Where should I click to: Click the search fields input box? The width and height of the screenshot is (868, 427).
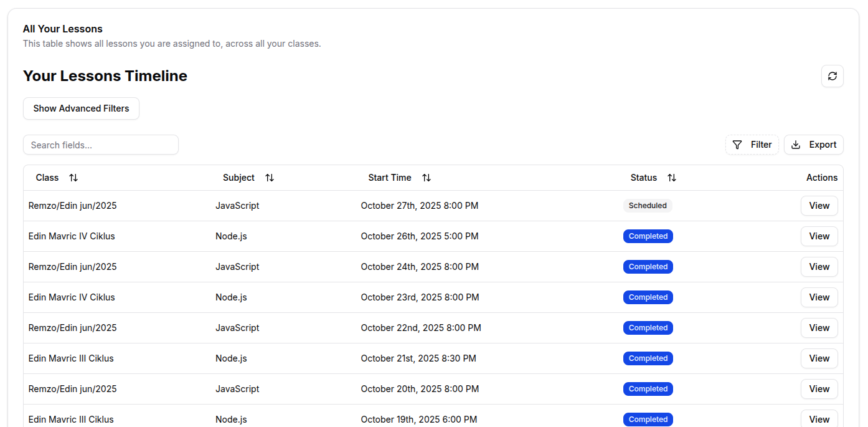100,144
